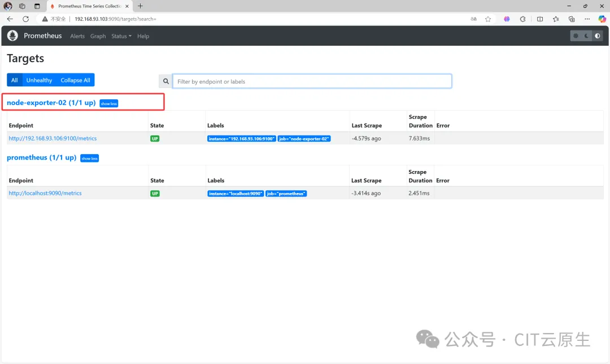This screenshot has width=610, height=364.
Task: Click the -4.579s ago last scrape value
Action: [367, 138]
